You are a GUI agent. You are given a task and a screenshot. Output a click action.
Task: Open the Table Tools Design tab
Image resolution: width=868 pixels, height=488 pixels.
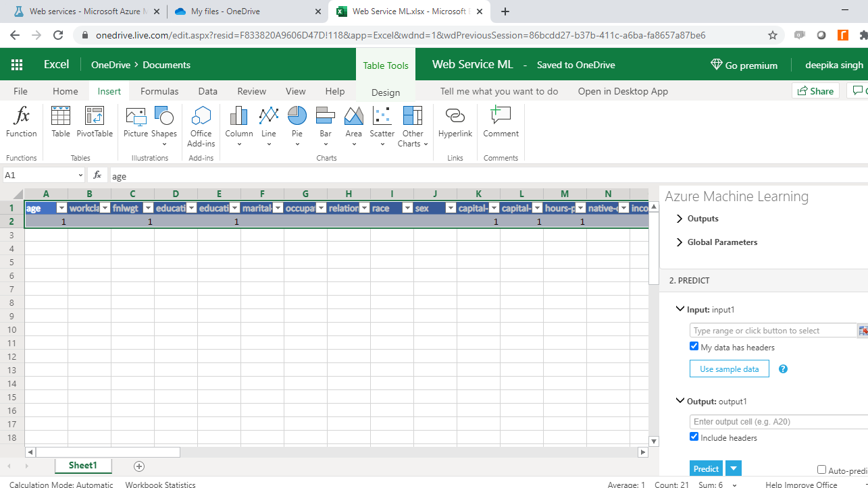coord(386,92)
